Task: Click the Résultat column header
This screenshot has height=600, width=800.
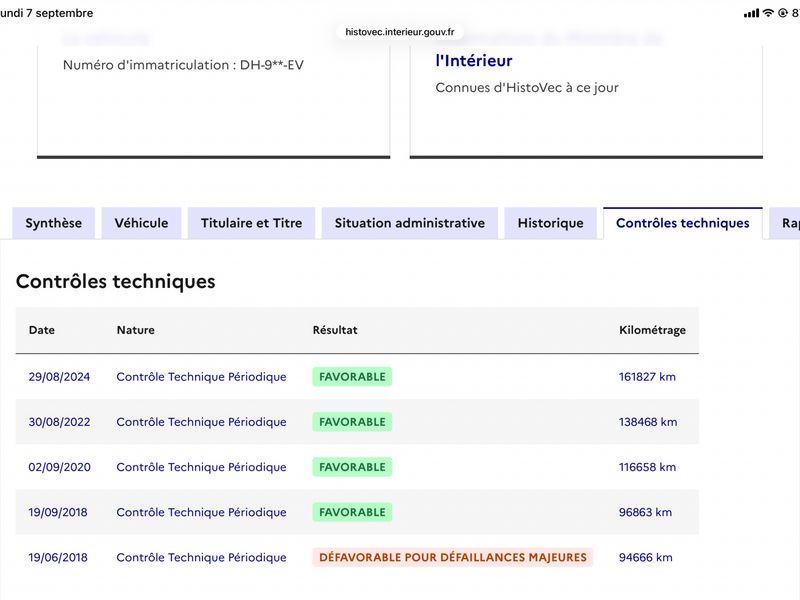Action: point(335,330)
